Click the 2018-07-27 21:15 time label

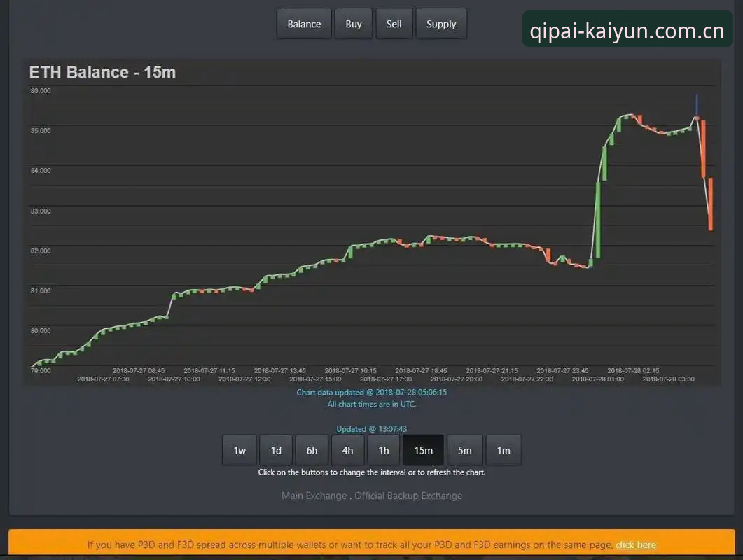coord(492,370)
